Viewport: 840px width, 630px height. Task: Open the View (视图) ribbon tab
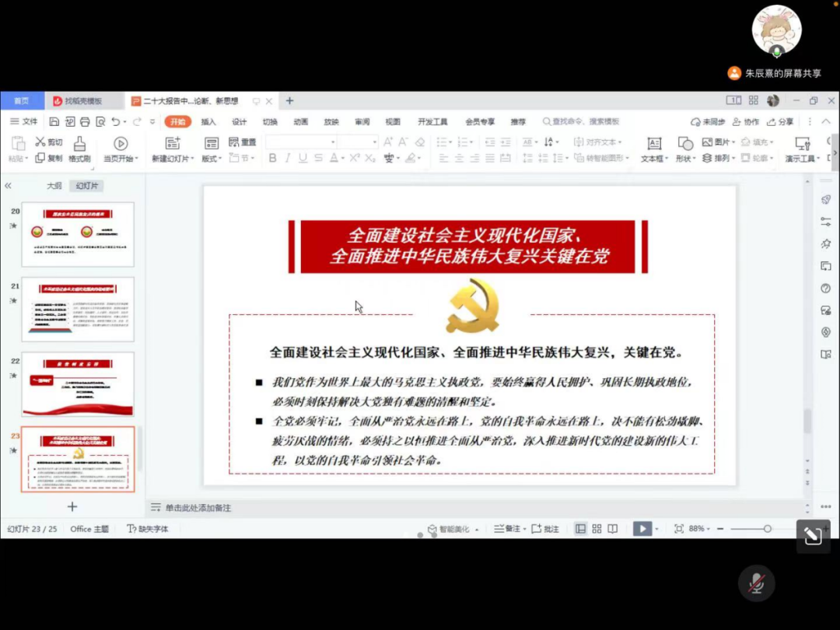393,121
